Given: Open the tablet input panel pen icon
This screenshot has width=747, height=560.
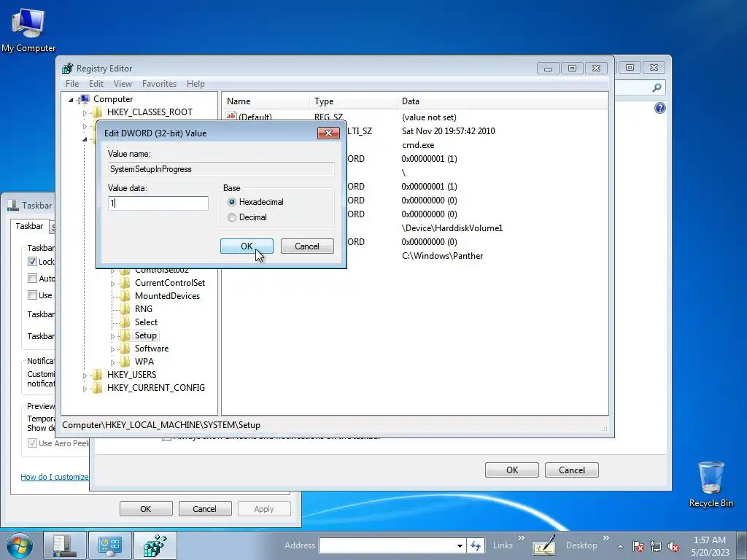Looking at the screenshot, I should tap(544, 545).
